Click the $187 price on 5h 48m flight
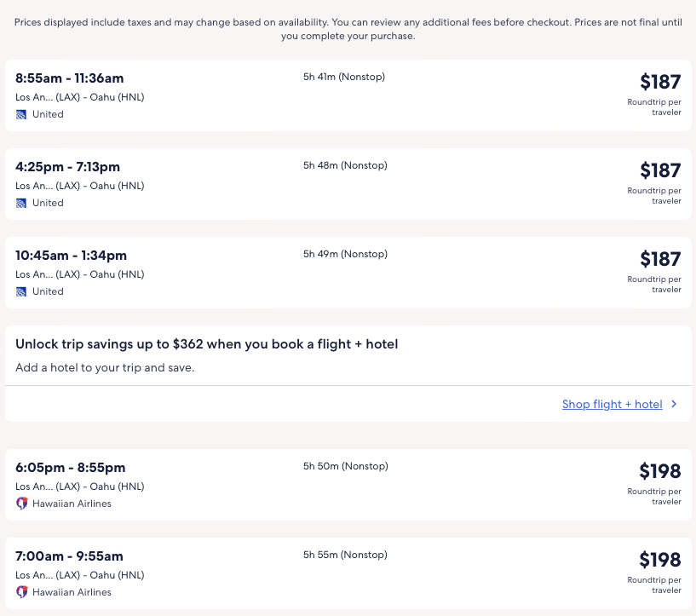This screenshot has height=616, width=696. click(x=660, y=170)
